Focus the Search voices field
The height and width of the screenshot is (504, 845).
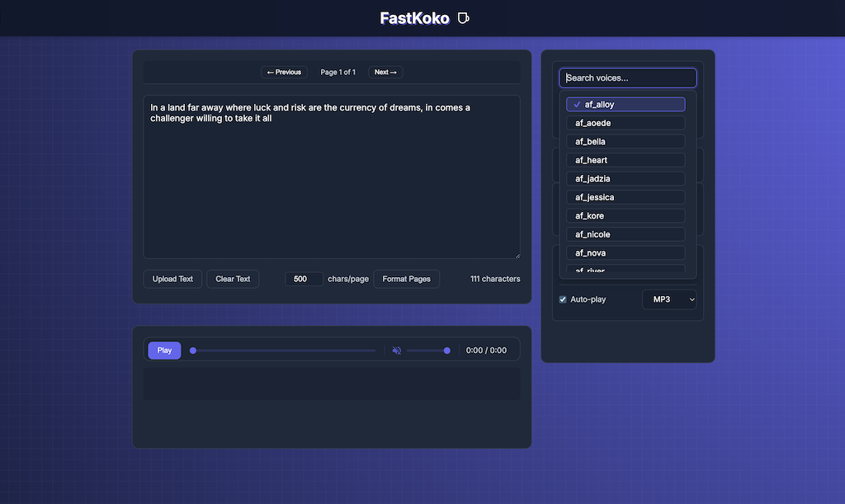tap(627, 78)
